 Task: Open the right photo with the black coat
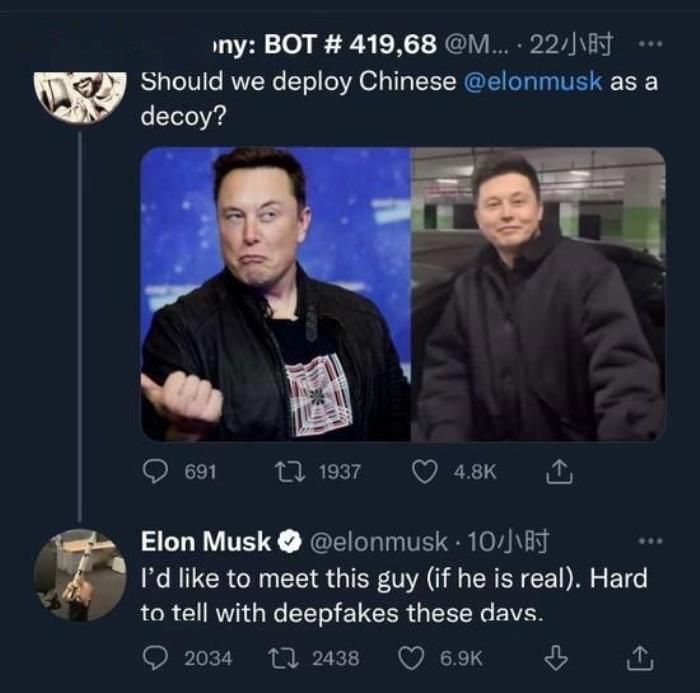[x=538, y=294]
